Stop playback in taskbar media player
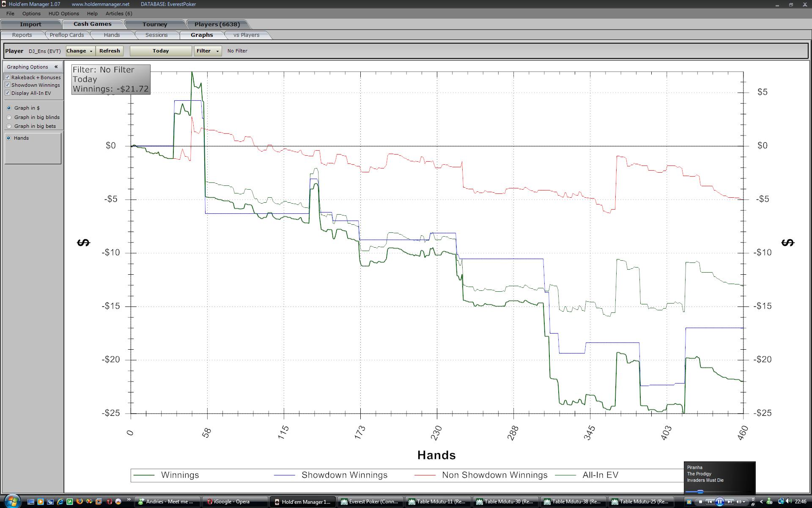Viewport: 812px width, 508px height. [x=700, y=502]
